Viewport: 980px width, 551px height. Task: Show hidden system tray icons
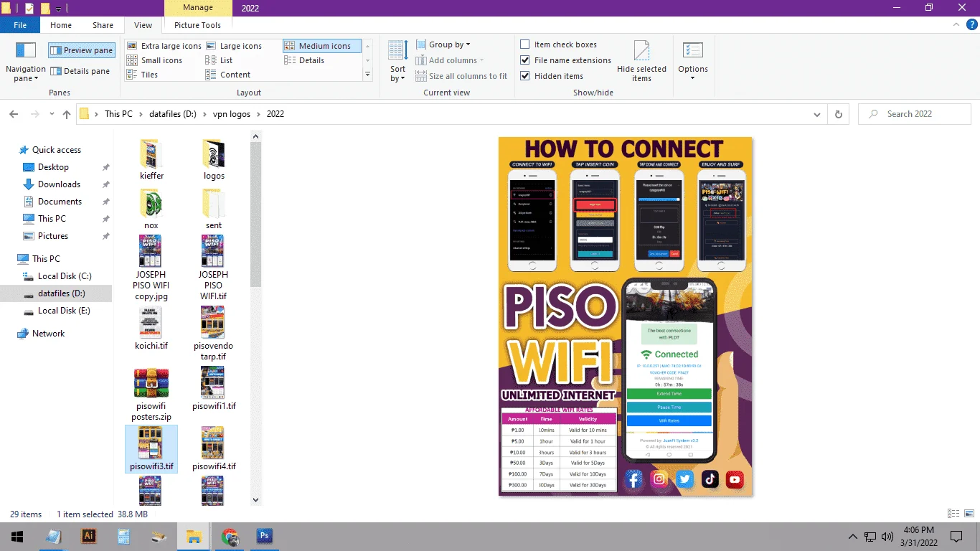point(853,536)
